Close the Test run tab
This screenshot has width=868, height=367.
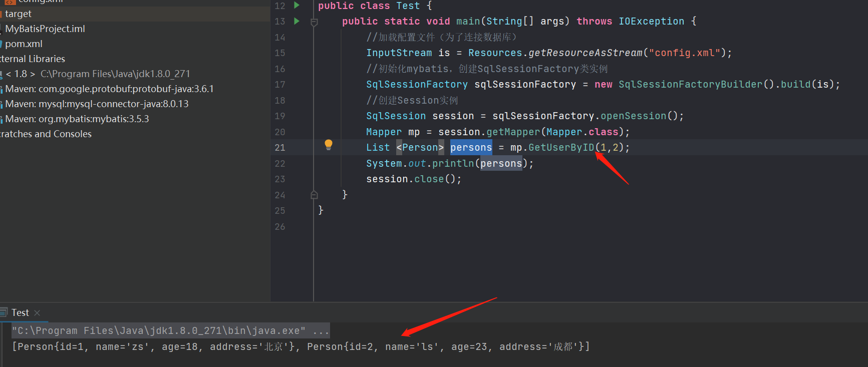pos(37,313)
